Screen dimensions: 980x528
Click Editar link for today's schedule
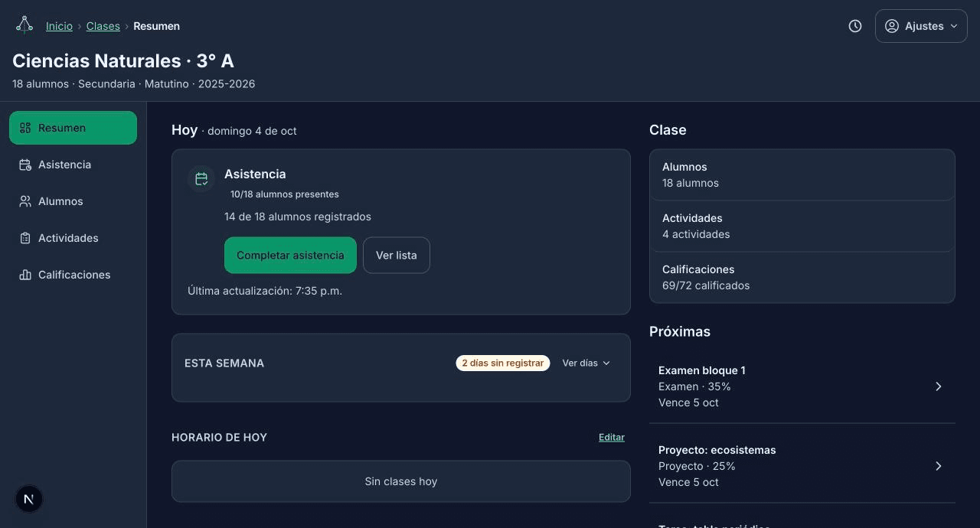pos(612,437)
